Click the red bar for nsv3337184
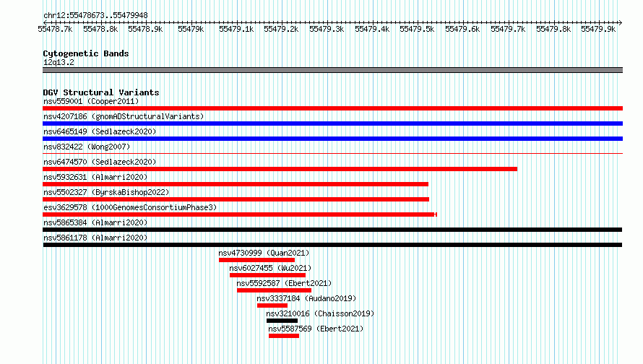Image resolution: width=643 pixels, height=364 pixels. tap(272, 305)
